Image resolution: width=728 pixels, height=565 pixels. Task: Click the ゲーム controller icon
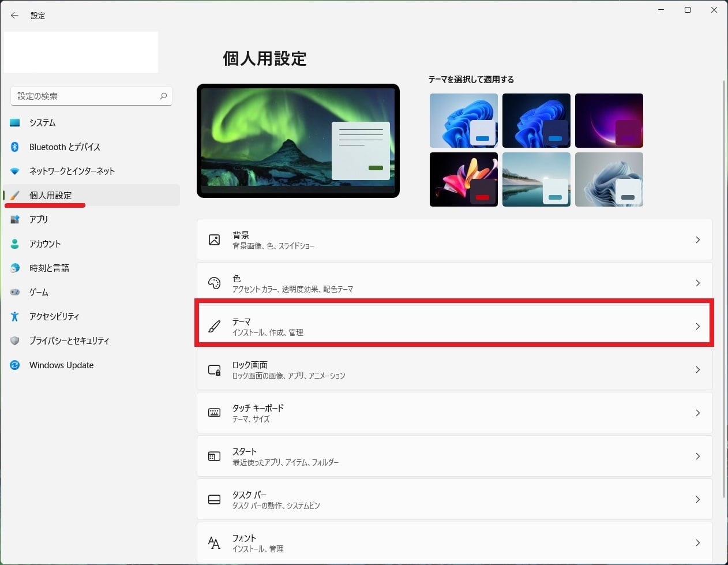tap(15, 293)
